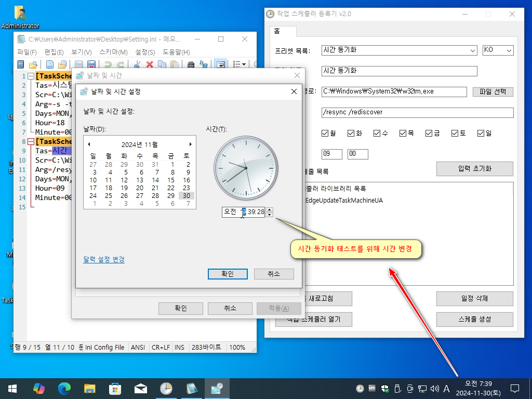Open the 편집(E) menu in Notepad

54,52
